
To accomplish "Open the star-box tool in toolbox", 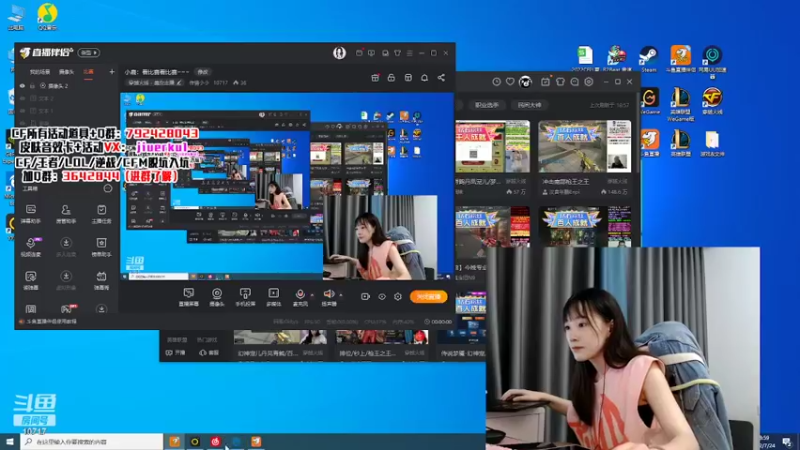I will point(101,246).
